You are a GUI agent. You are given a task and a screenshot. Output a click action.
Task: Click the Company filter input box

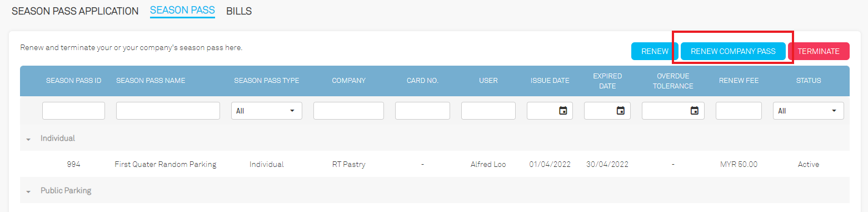coord(348,111)
